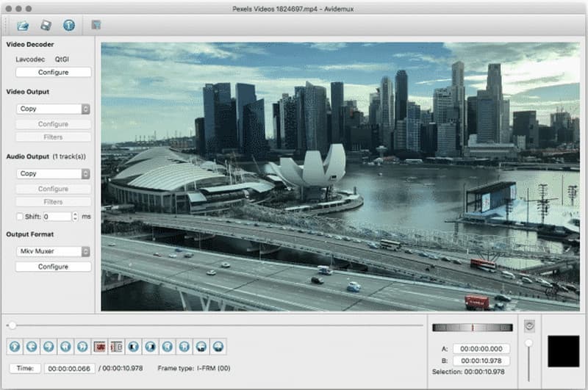Click the Open Video folder icon
This screenshot has height=390, width=588.
(x=23, y=26)
